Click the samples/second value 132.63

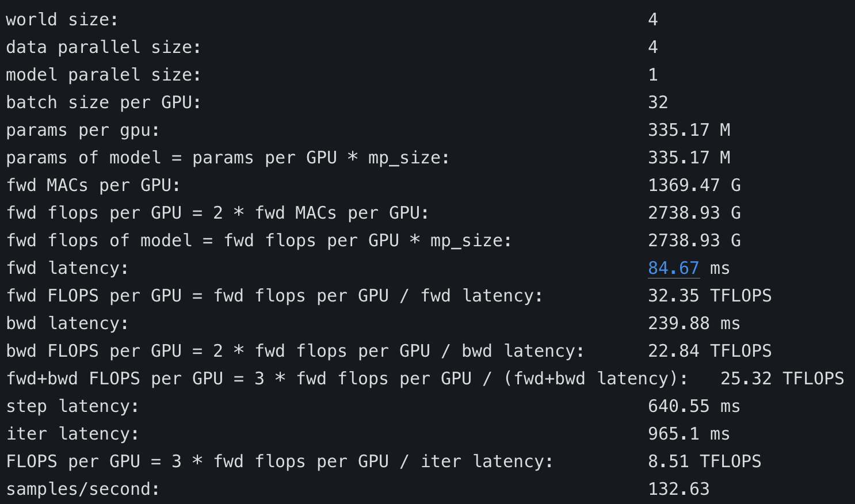tap(679, 489)
